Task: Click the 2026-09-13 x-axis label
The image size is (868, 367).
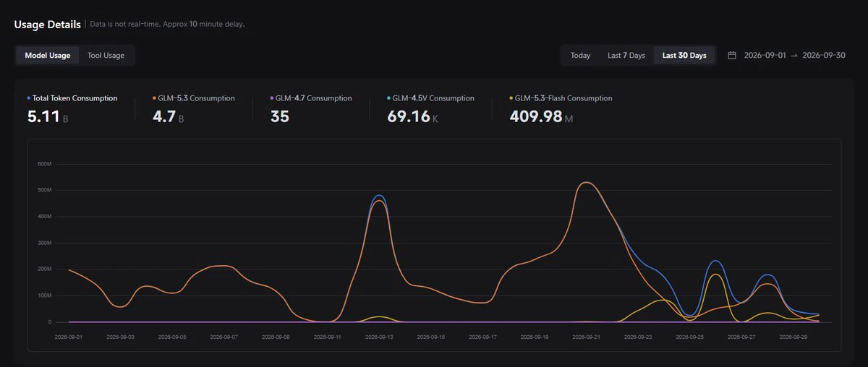Action: tap(379, 337)
